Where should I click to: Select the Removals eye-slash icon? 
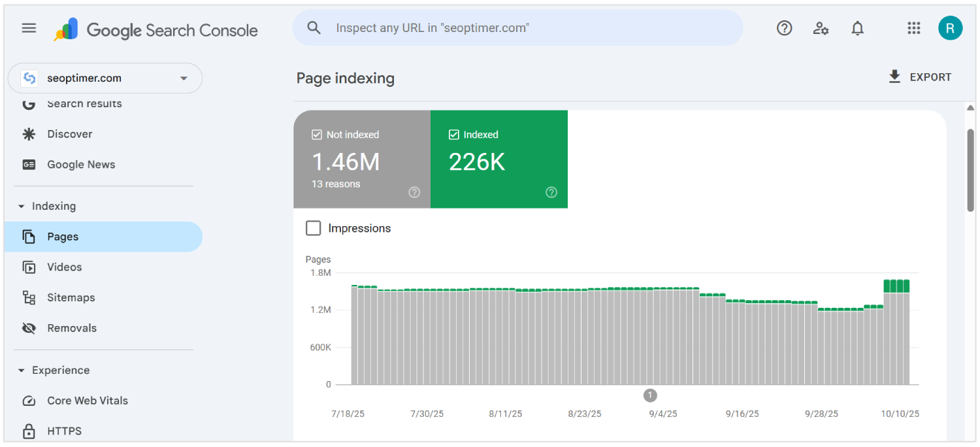coord(29,327)
